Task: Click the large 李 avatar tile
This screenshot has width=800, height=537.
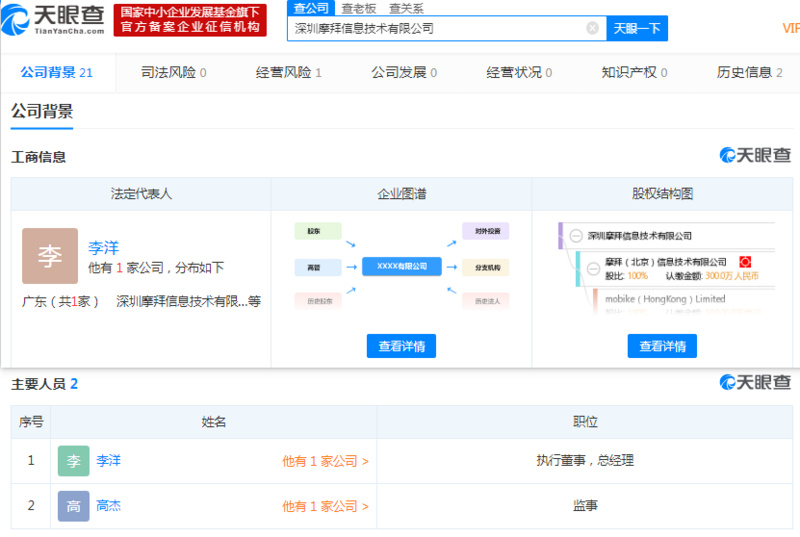Action: (x=50, y=255)
